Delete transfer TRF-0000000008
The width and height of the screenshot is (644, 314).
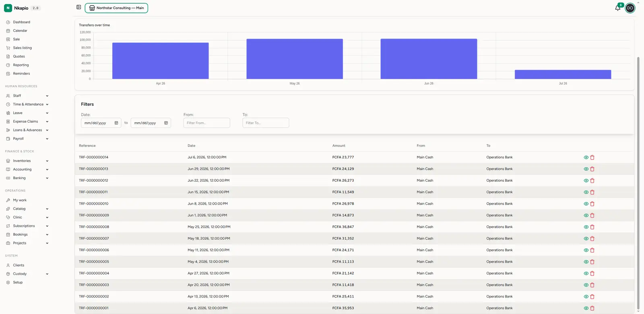[592, 227]
